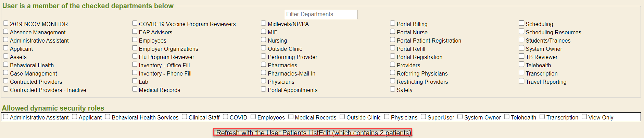The width and height of the screenshot is (644, 138).
Task: Check the Scheduling Resources department box
Action: tap(521, 32)
